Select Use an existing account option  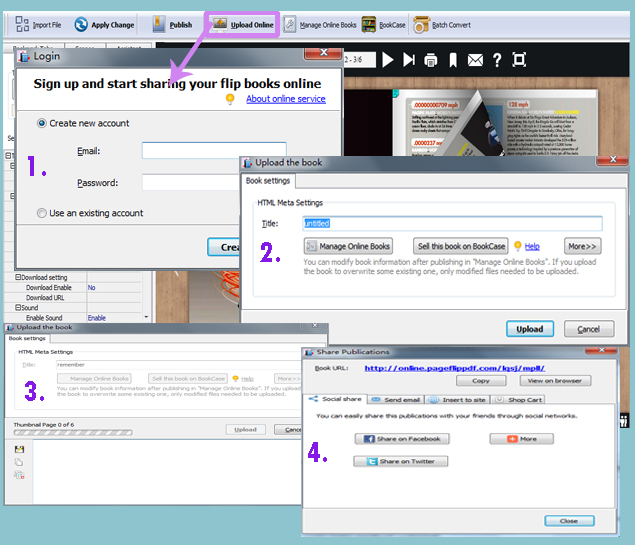41,213
